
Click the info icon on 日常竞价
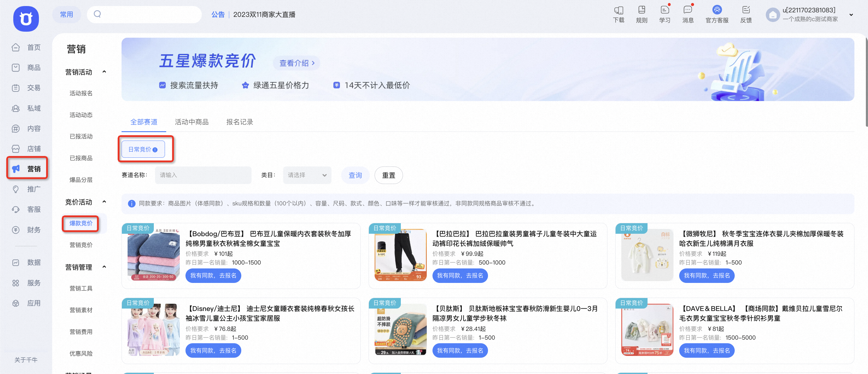pos(155,150)
